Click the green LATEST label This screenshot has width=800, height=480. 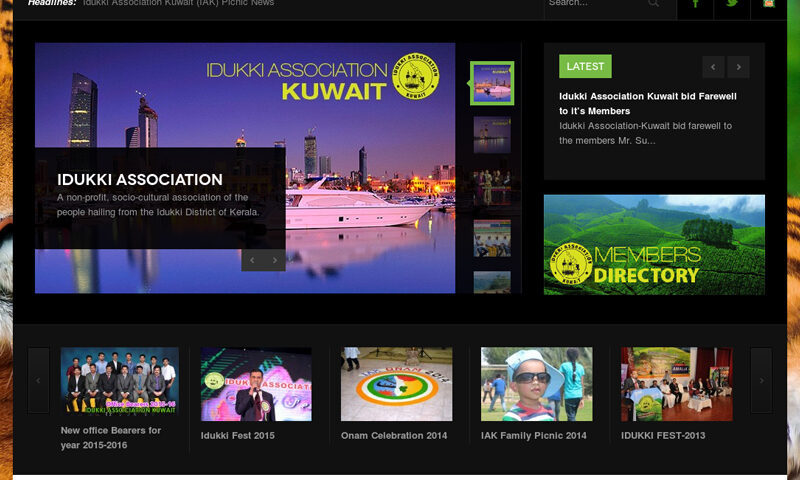click(585, 66)
